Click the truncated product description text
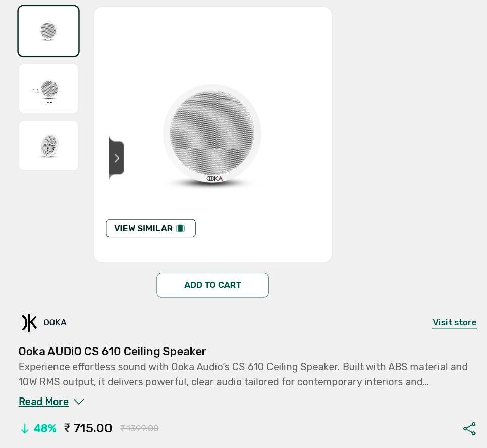The image size is (487, 448). [243, 374]
